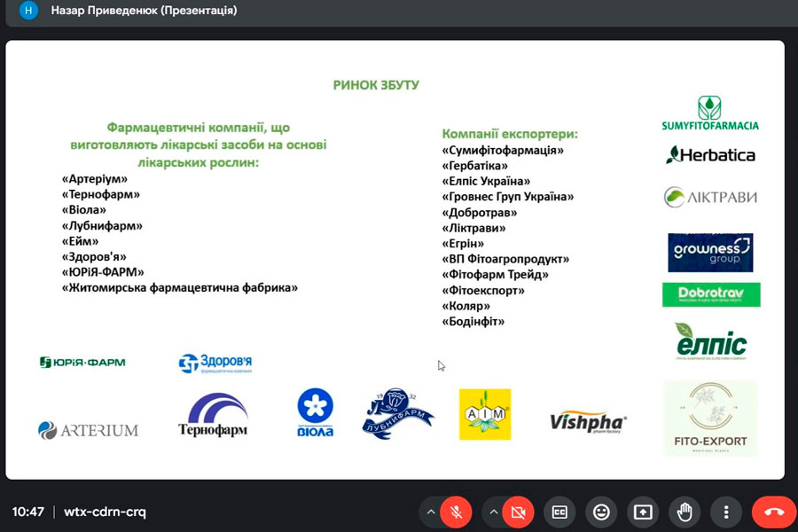
Task: Click the meeting code wtx-cdrn-crq
Action: (x=105, y=512)
